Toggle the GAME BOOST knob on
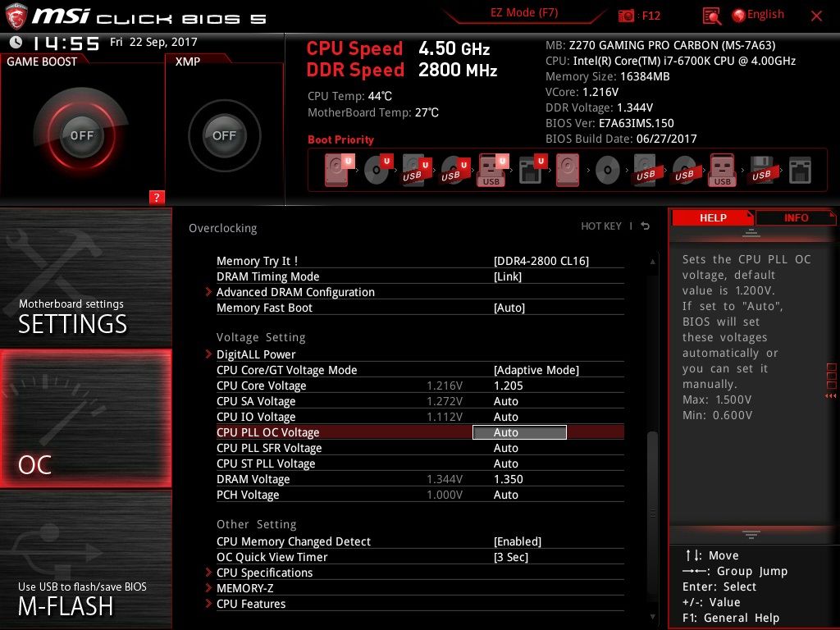The height and width of the screenshot is (630, 840). [81, 135]
